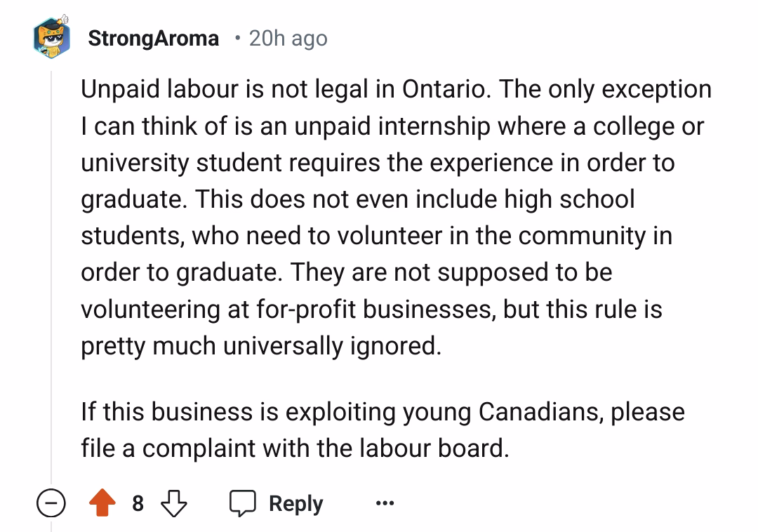Click the line starting "graduate. This does not even"
The image size is (758, 532).
pos(357,199)
